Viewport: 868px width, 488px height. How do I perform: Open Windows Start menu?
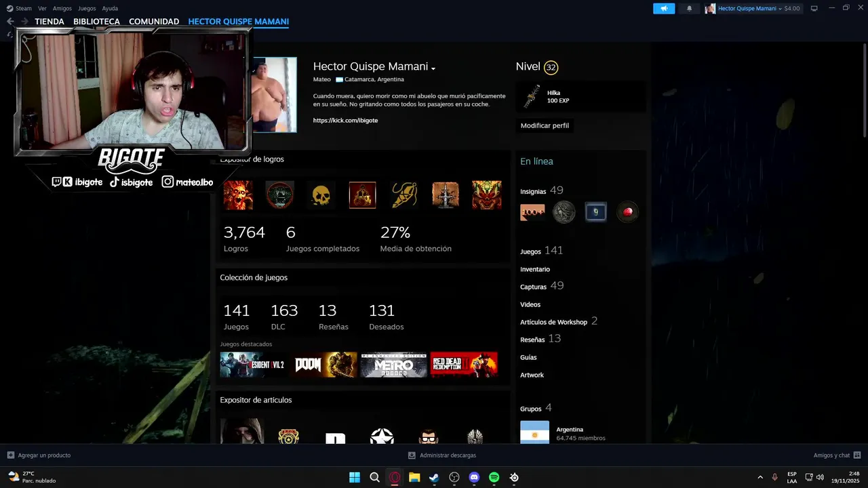[355, 477]
